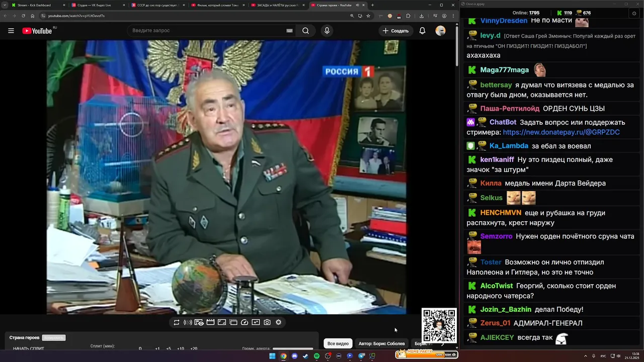Open overlay toolbar settings gear
This screenshot has height=362, width=644.
point(278,322)
